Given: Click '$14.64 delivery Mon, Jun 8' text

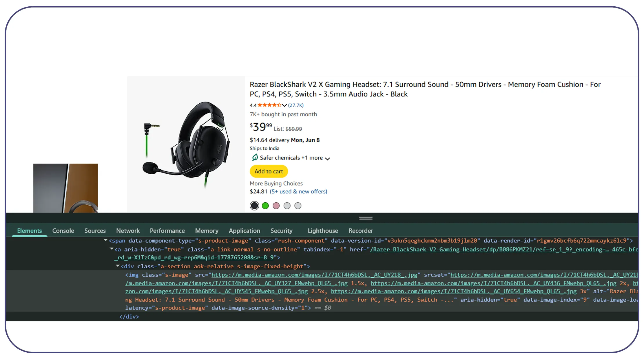Looking at the screenshot, I should click(284, 140).
